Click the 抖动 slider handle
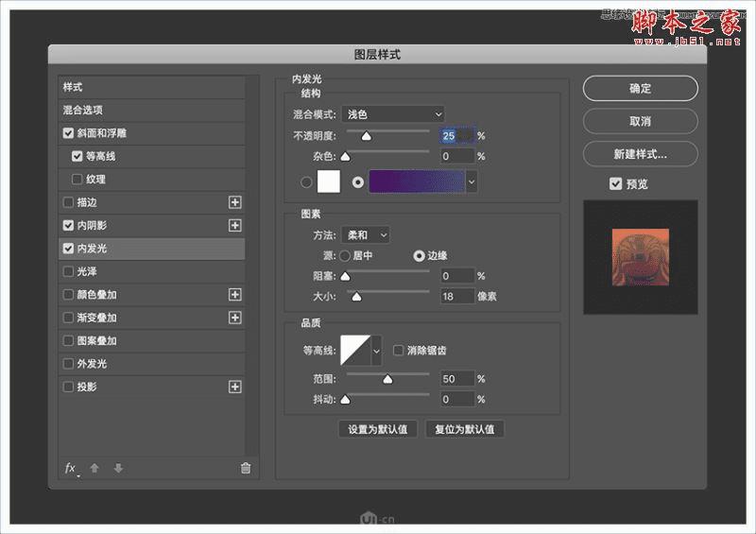 pos(345,400)
